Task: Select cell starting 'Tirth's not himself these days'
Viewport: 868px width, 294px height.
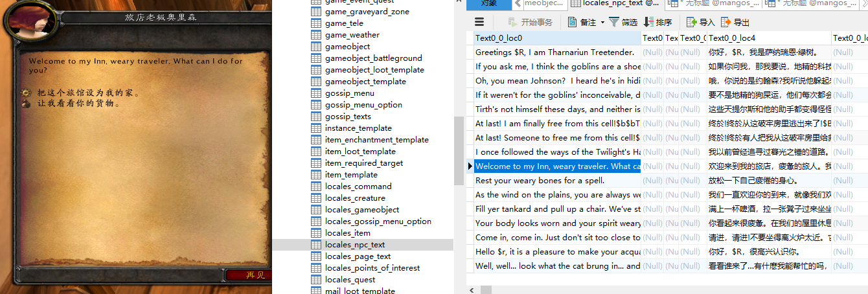Action: point(557,109)
